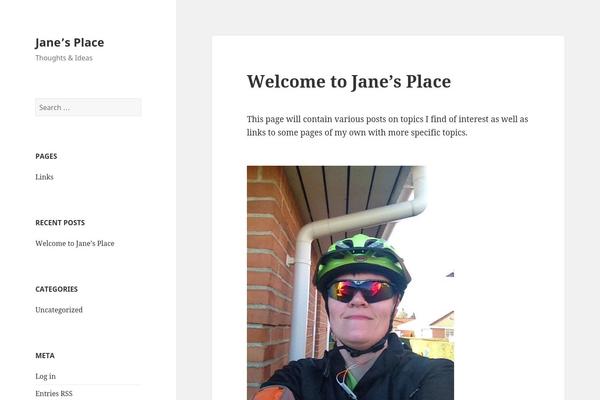Click the brick wall in the photo
Screen dimensions: 600x400
[x=268, y=283]
